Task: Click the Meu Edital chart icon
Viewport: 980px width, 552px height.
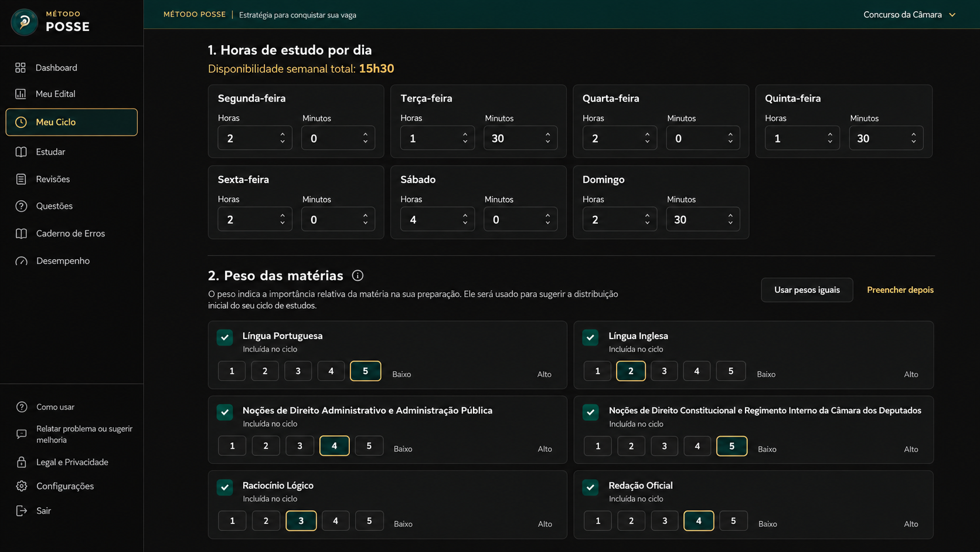Action: pos(21,94)
